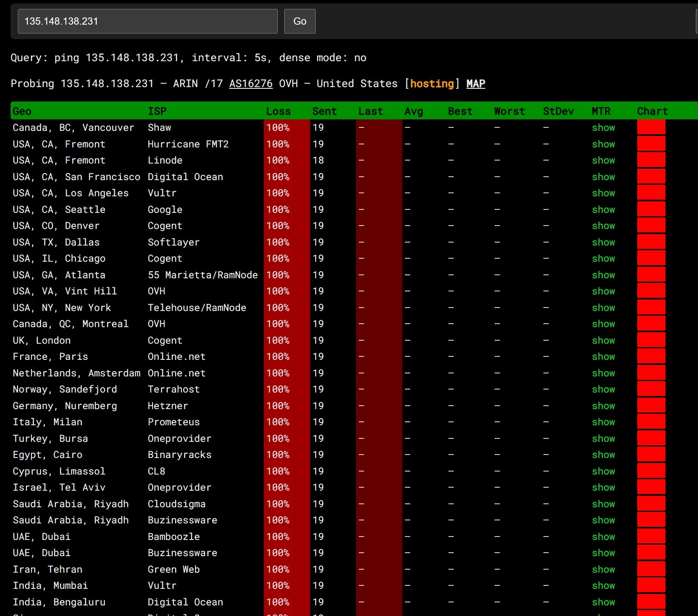
Task: Click the Geo column header
Action: click(x=22, y=111)
